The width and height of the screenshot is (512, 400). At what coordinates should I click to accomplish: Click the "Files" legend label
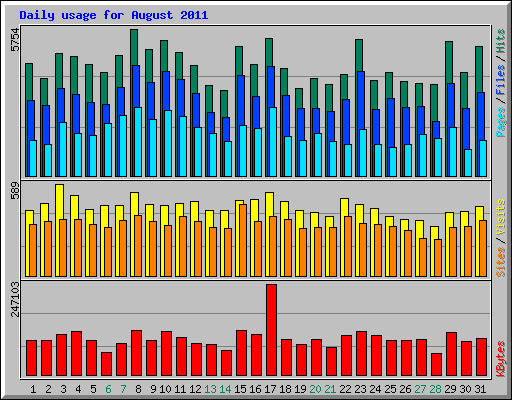(501, 79)
